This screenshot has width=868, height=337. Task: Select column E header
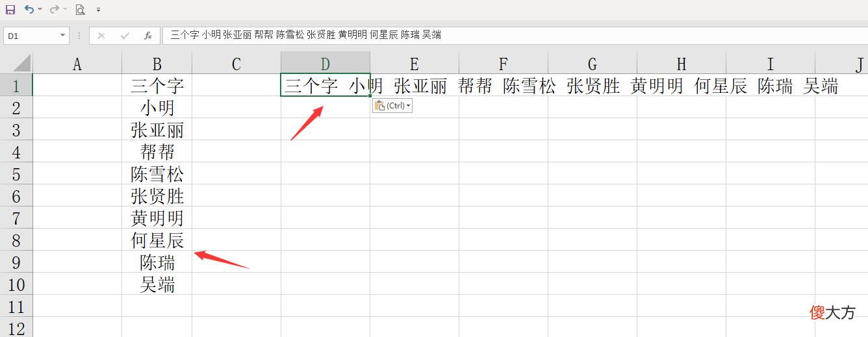tap(415, 64)
